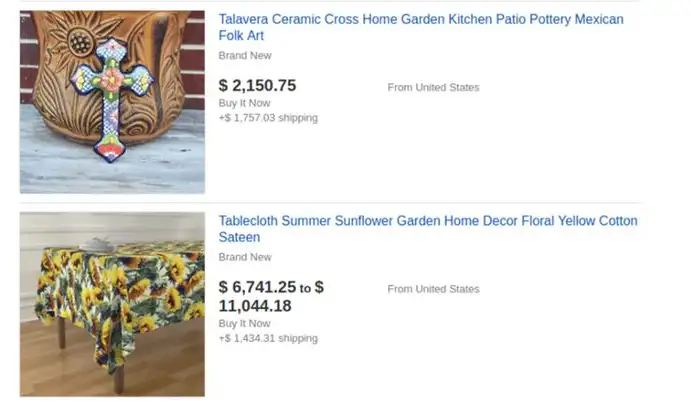Click Brand New under the Talavera title
Image resolution: width=691 pixels, height=420 pixels.
[x=245, y=56]
